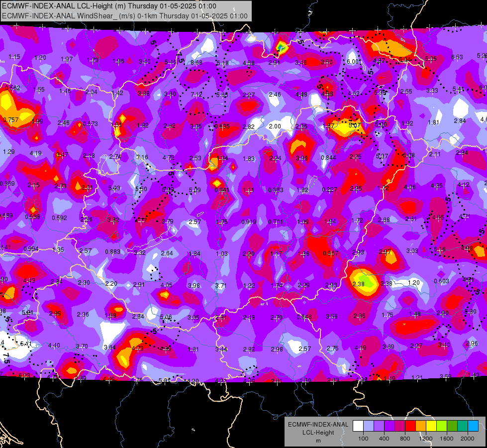487x448 pixels.
Task: Select the WindShear 0-1km title line in header
Action: [125, 16]
